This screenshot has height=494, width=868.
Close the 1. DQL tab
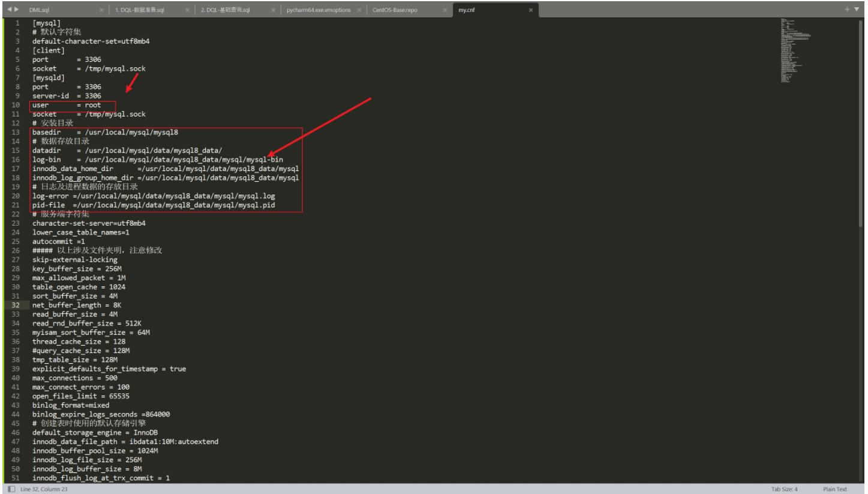coord(187,10)
